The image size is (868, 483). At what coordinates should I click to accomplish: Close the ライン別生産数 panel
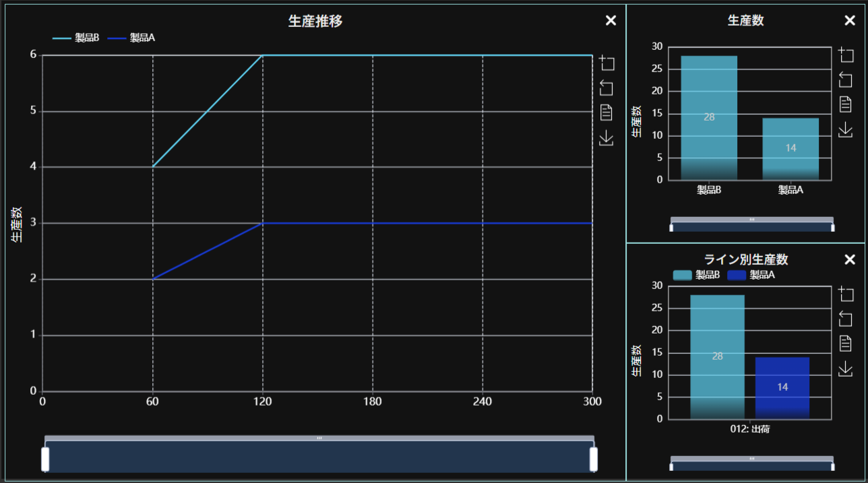[850, 260]
